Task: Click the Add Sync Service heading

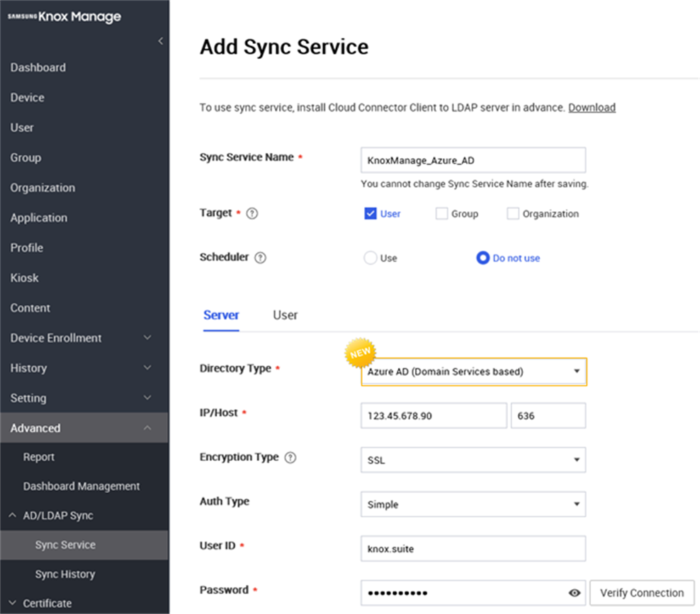Action: click(284, 47)
